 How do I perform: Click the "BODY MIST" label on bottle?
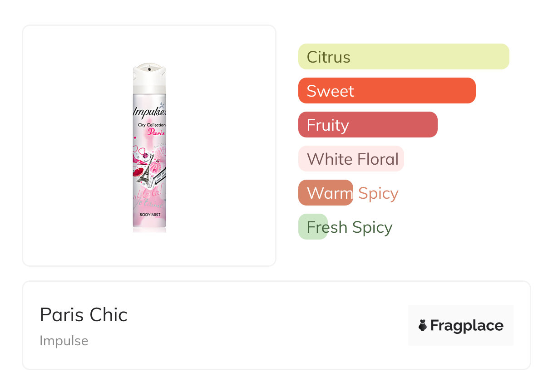click(x=149, y=214)
